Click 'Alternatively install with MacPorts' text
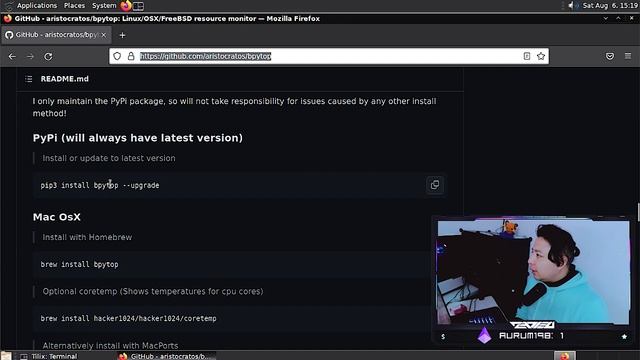The width and height of the screenshot is (640, 360). click(x=110, y=345)
